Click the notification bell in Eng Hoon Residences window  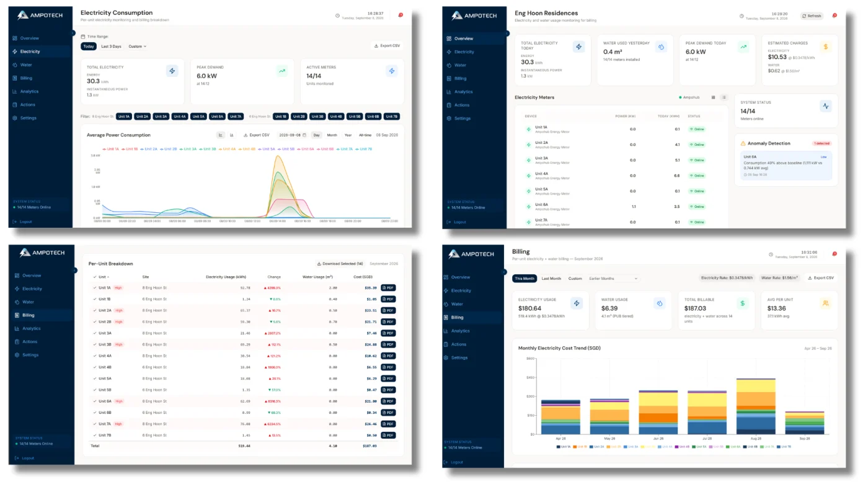834,16
